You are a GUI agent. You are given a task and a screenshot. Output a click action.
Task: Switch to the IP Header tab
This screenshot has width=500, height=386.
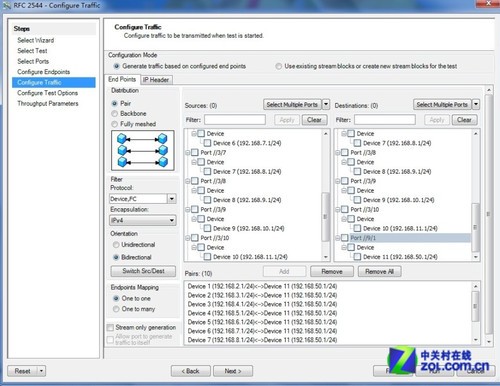pos(156,80)
